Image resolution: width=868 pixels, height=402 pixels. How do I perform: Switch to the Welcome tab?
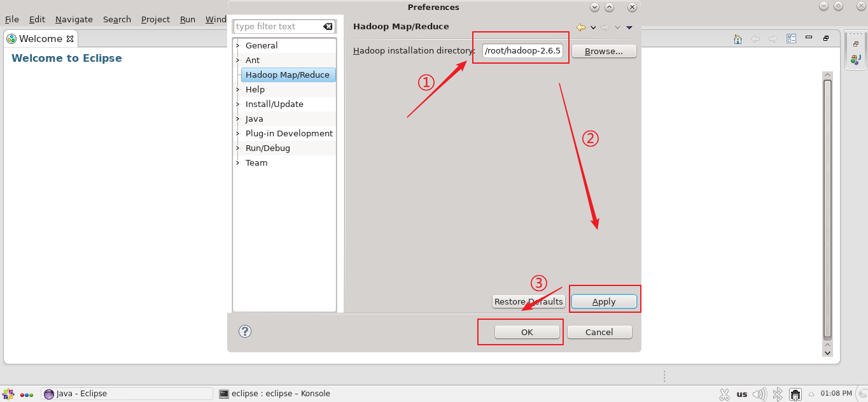tap(41, 39)
